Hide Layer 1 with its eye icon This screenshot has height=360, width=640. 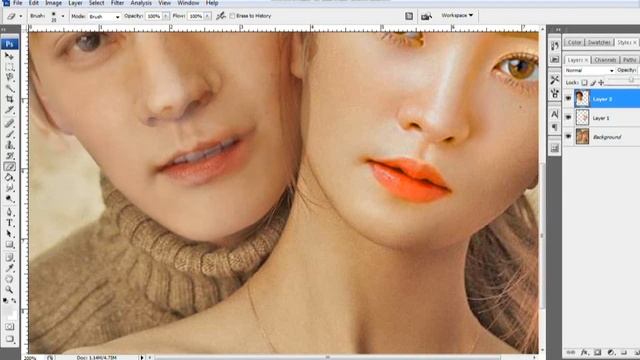coord(568,117)
